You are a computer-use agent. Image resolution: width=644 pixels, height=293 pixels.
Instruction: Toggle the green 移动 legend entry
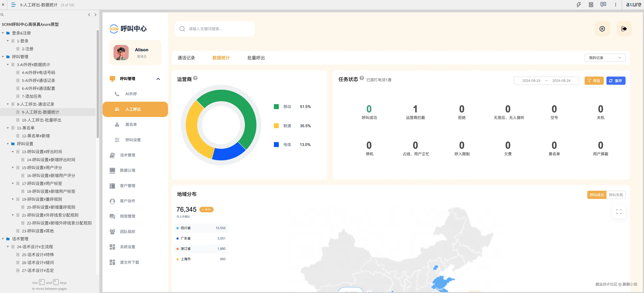276,107
